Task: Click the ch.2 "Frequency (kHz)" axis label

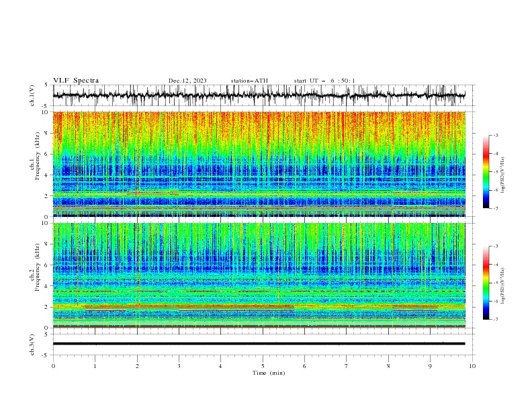Action: pos(38,267)
